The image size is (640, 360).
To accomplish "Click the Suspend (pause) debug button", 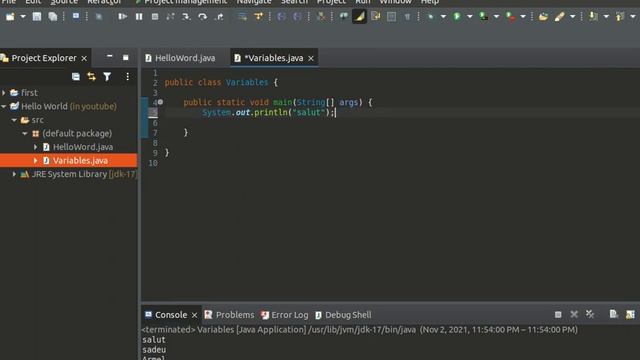I will pyautogui.click(x=139, y=17).
